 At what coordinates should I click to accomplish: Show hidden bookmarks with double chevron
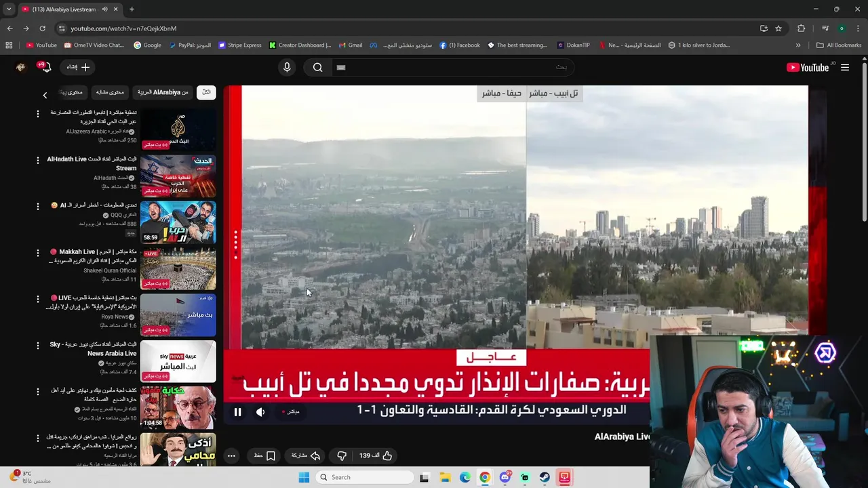[x=798, y=45]
